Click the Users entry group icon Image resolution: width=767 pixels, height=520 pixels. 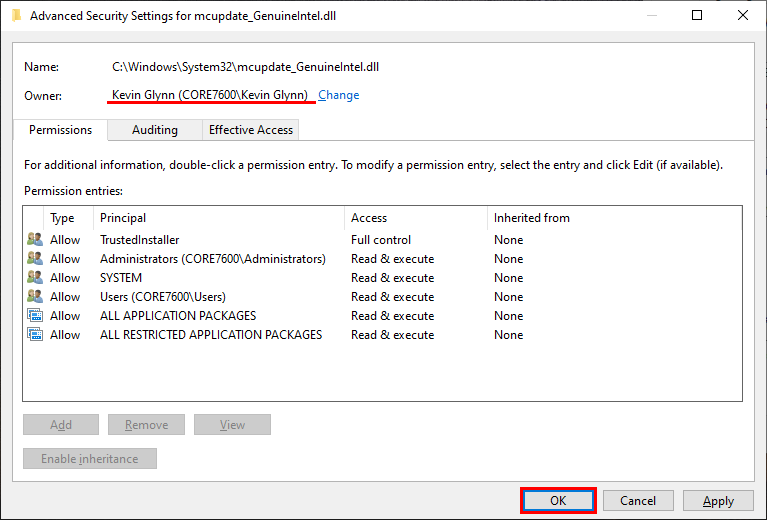coord(35,297)
